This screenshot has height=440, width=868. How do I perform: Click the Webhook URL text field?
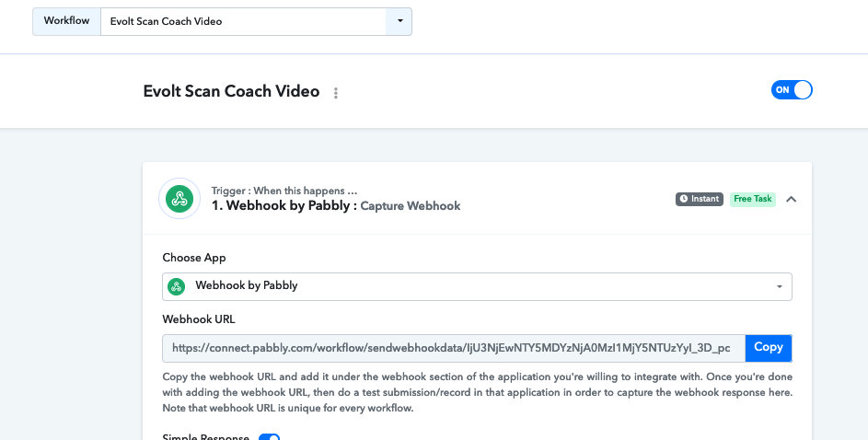[x=454, y=348]
